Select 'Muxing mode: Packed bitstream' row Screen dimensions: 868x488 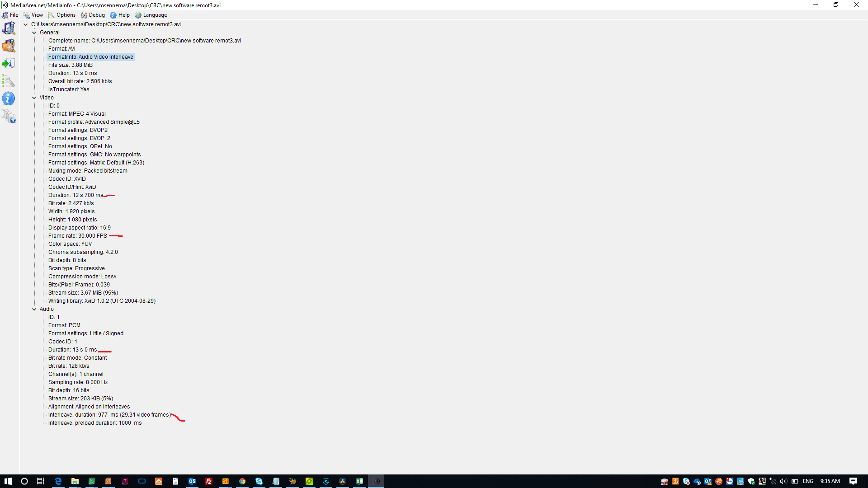point(88,171)
